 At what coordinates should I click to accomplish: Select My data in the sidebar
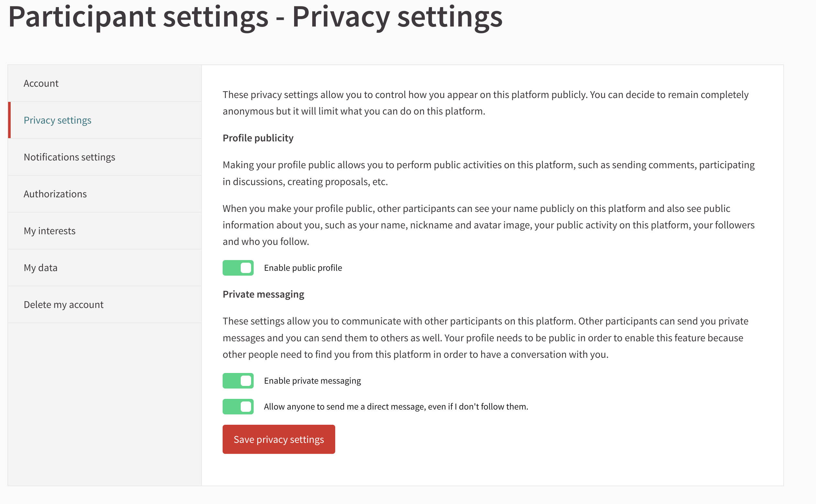(x=40, y=267)
